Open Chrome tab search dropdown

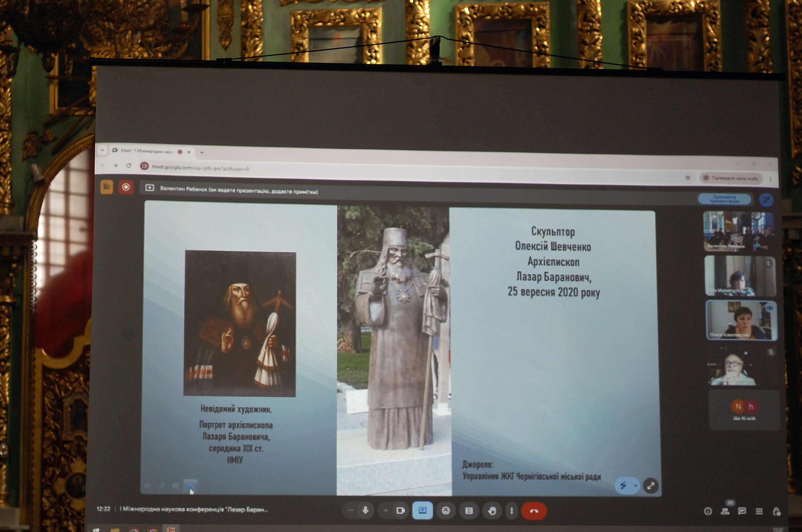point(102,150)
